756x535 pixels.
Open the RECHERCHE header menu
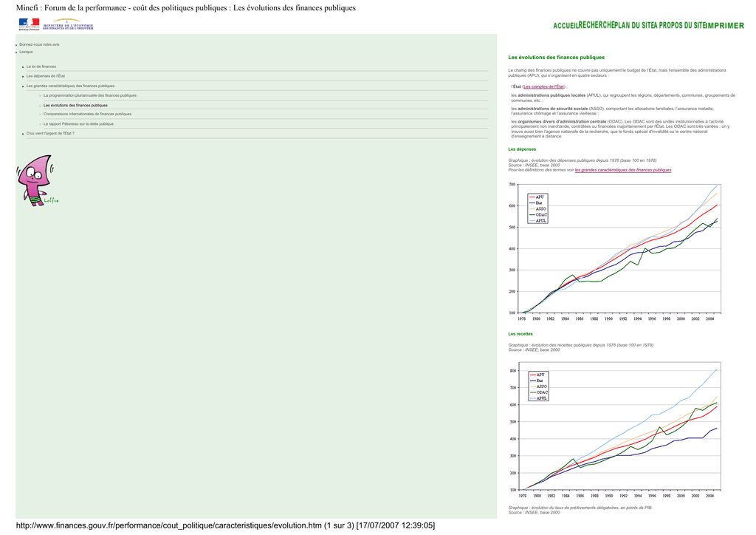(x=597, y=25)
